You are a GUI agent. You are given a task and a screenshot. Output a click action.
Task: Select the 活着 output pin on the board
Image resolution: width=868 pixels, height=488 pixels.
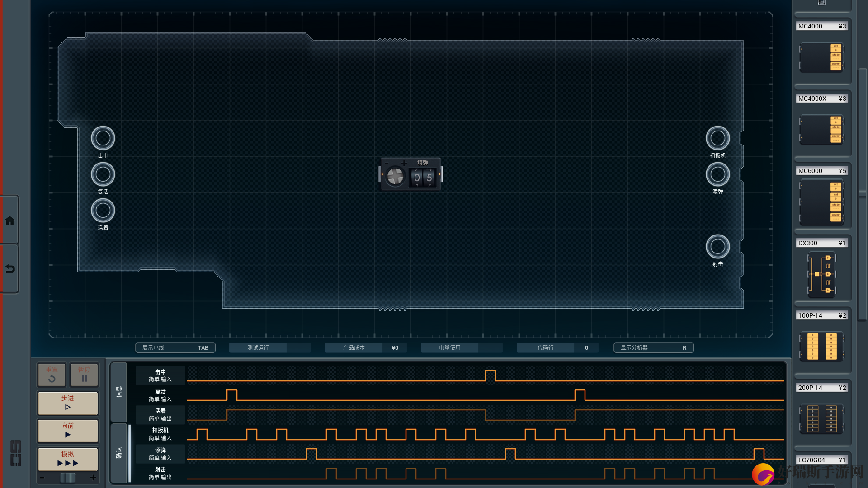pos(103,211)
